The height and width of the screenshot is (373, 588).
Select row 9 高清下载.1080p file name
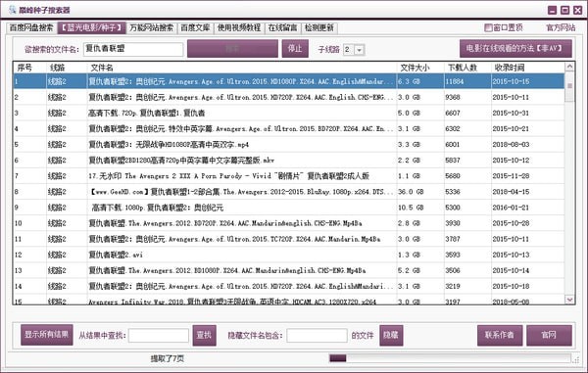point(158,208)
